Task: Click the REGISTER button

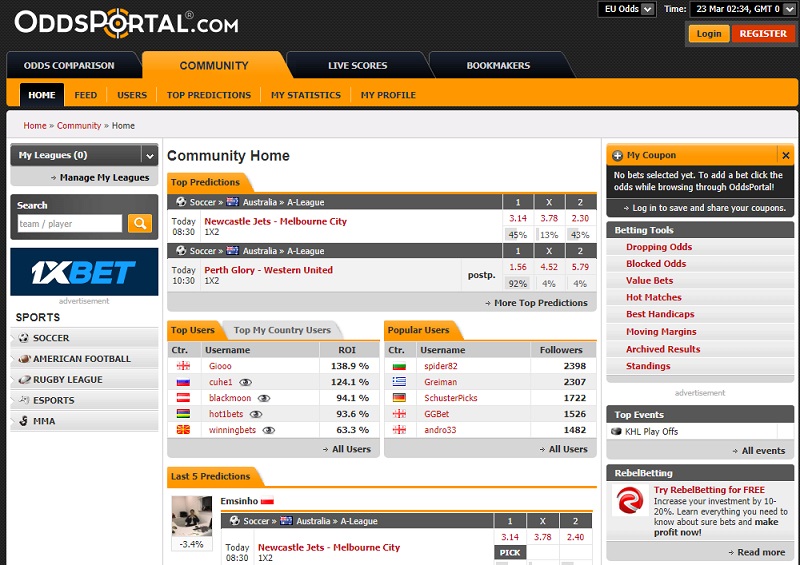Action: tap(763, 34)
